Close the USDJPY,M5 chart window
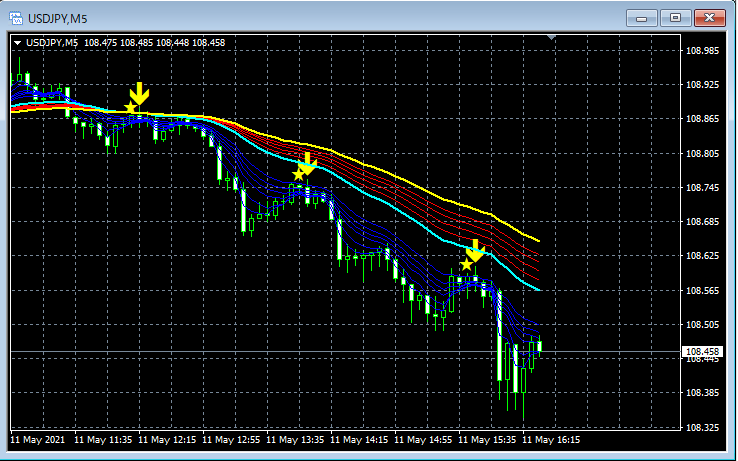This screenshot has width=738, height=461. 710,18
